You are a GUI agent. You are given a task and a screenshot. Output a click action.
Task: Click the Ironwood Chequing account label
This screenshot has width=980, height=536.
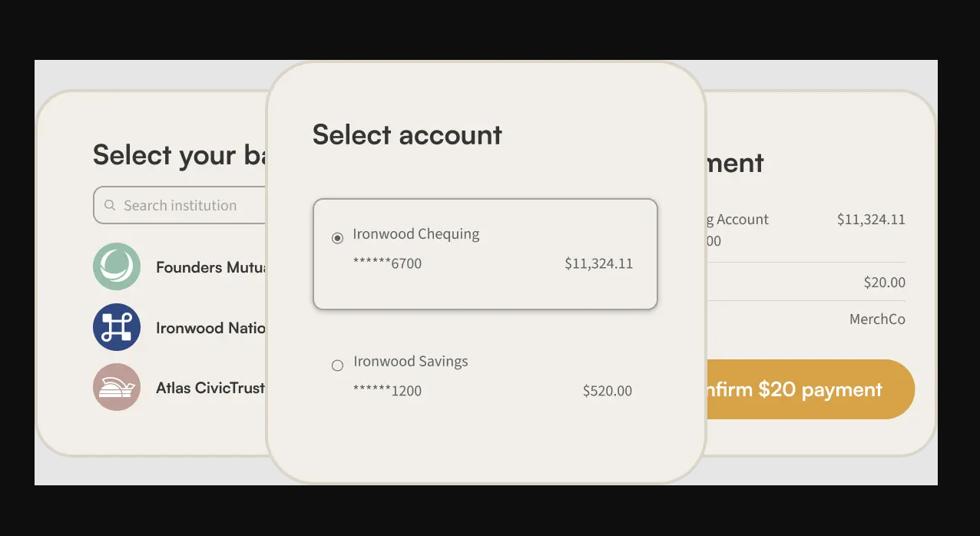point(416,234)
